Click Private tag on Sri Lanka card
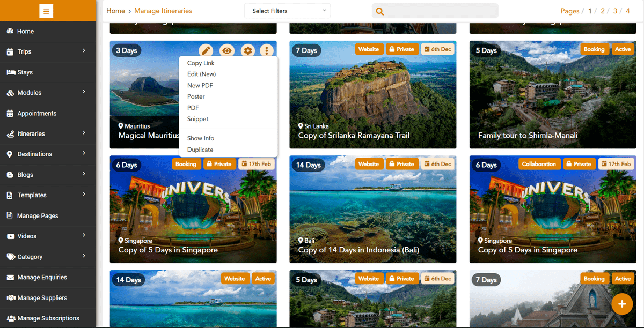 pos(401,49)
